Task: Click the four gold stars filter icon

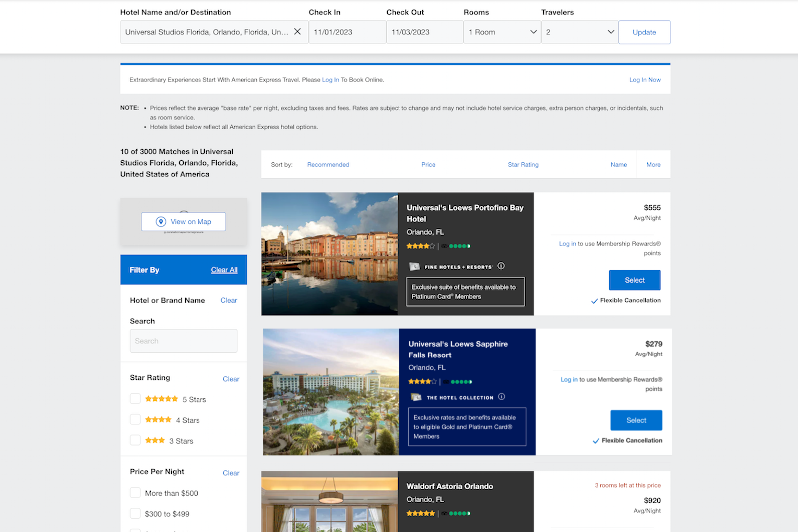Action: (158, 420)
